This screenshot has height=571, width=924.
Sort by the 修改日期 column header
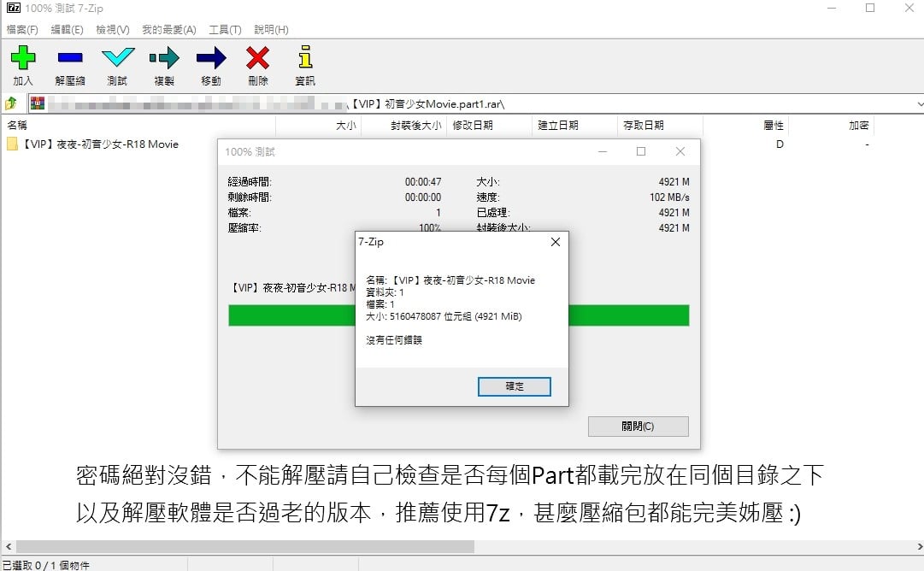[x=489, y=126]
